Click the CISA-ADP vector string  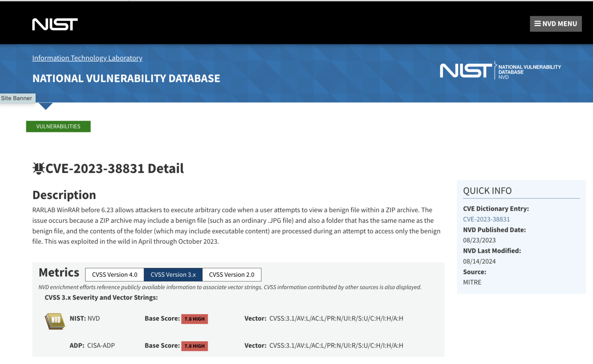336,345
